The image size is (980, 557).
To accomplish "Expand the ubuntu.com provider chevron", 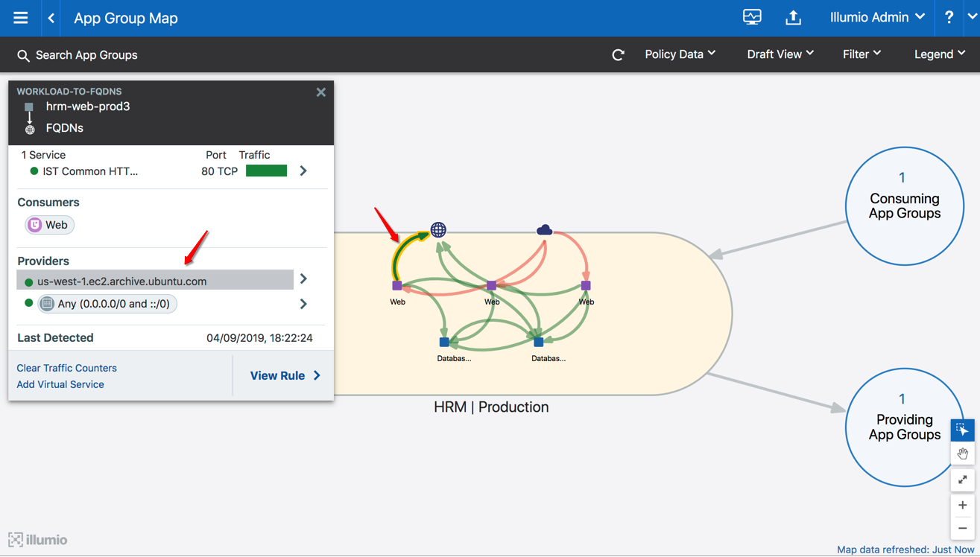I will click(303, 279).
